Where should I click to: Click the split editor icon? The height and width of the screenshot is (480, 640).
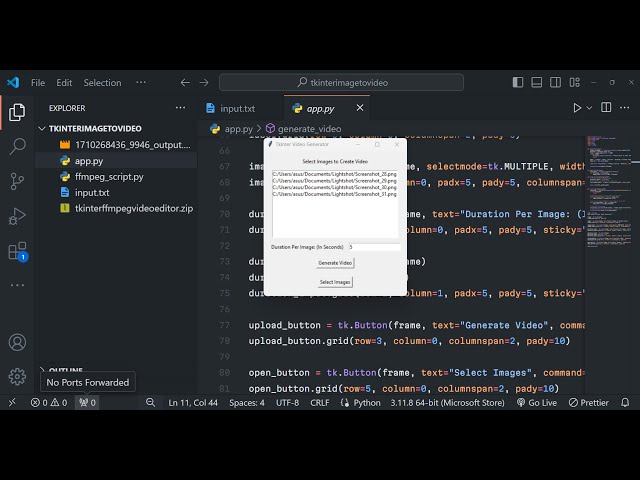(x=606, y=108)
